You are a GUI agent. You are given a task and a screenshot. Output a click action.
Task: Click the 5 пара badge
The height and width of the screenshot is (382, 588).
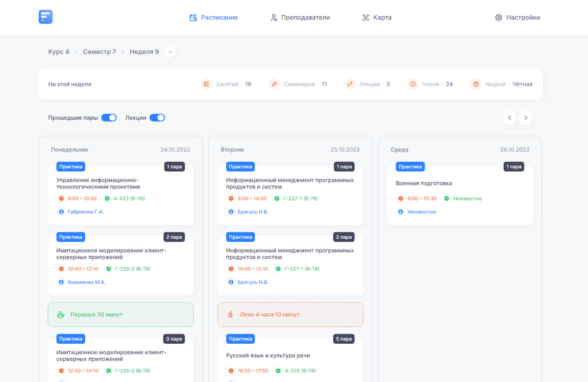tap(344, 339)
